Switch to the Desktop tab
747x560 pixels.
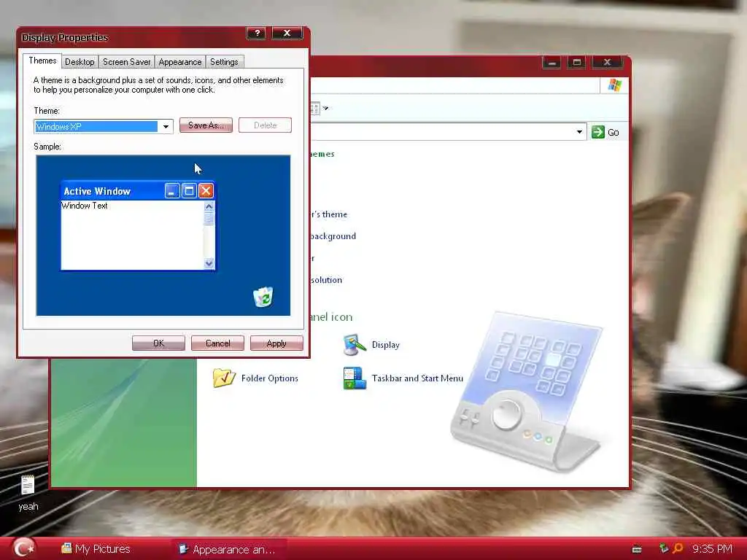click(x=80, y=62)
